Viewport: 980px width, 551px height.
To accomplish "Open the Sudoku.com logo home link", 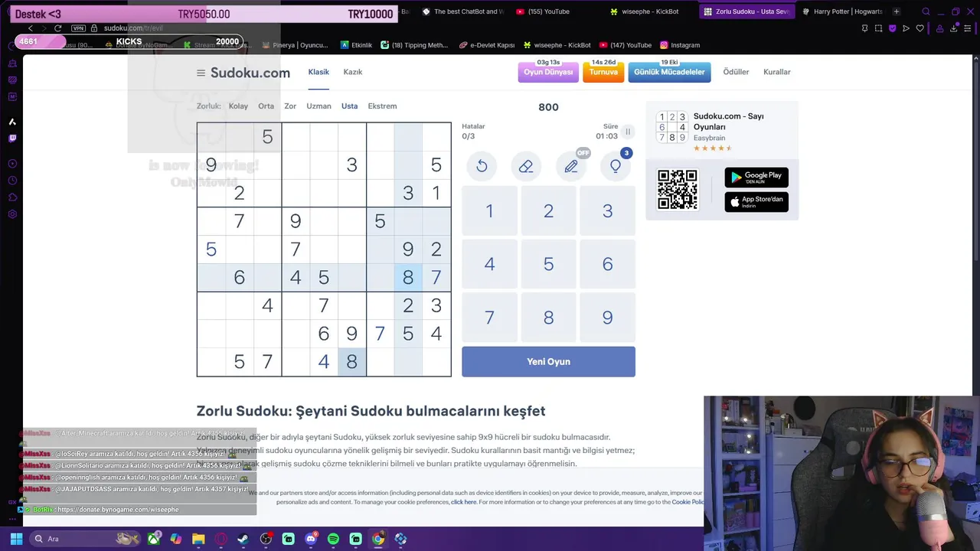I will tap(250, 73).
